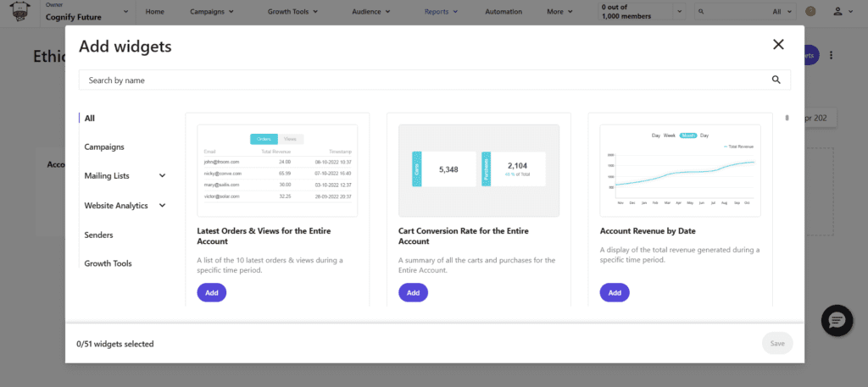Open the live chat bubble icon
The width and height of the screenshot is (868, 387).
click(x=837, y=320)
